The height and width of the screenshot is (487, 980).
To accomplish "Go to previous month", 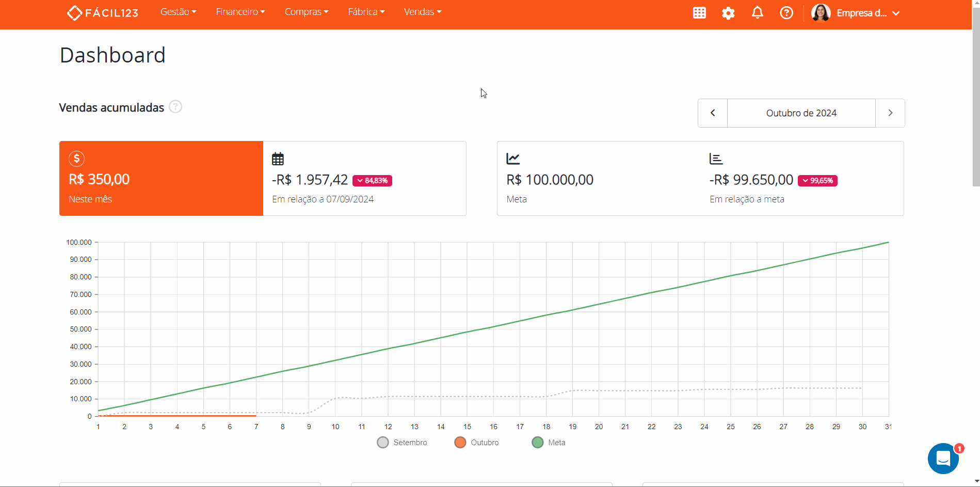I will click(x=713, y=113).
